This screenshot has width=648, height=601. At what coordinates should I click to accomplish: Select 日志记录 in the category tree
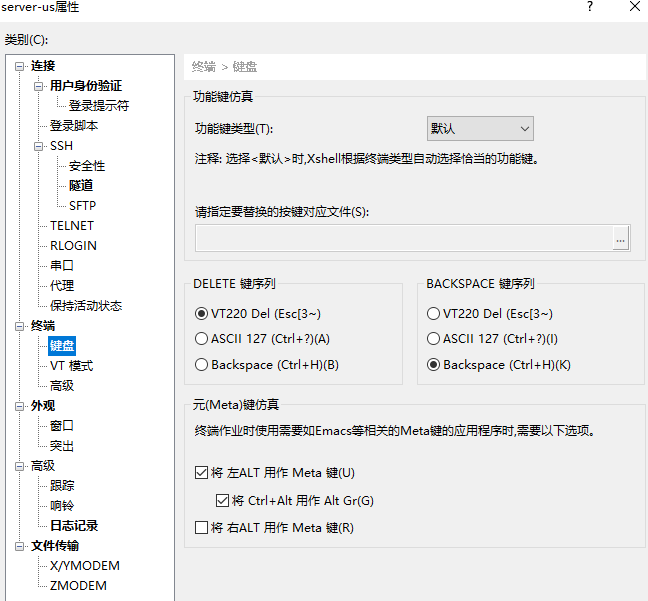tap(74, 526)
